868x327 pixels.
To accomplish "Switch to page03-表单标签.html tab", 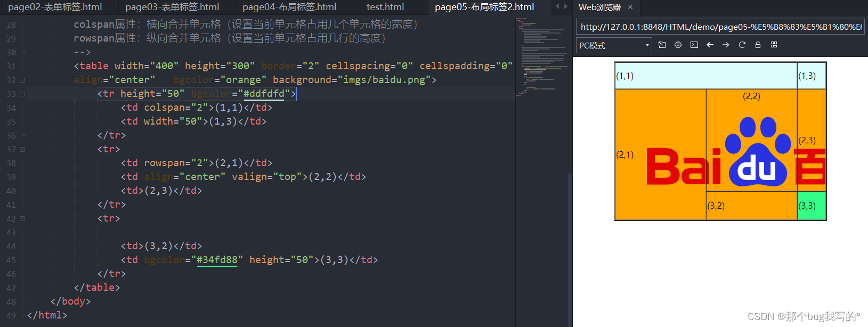I will click(x=172, y=7).
